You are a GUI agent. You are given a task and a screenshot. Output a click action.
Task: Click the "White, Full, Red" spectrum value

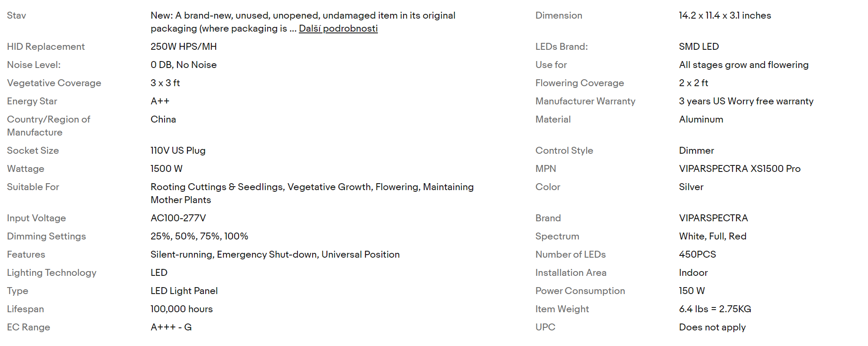[713, 236]
